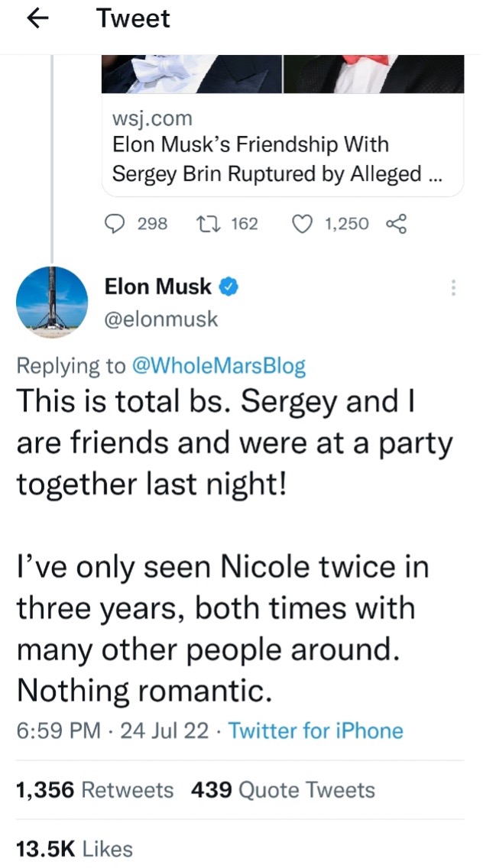Open the article preview image thumbnail

pyautogui.click(x=283, y=73)
